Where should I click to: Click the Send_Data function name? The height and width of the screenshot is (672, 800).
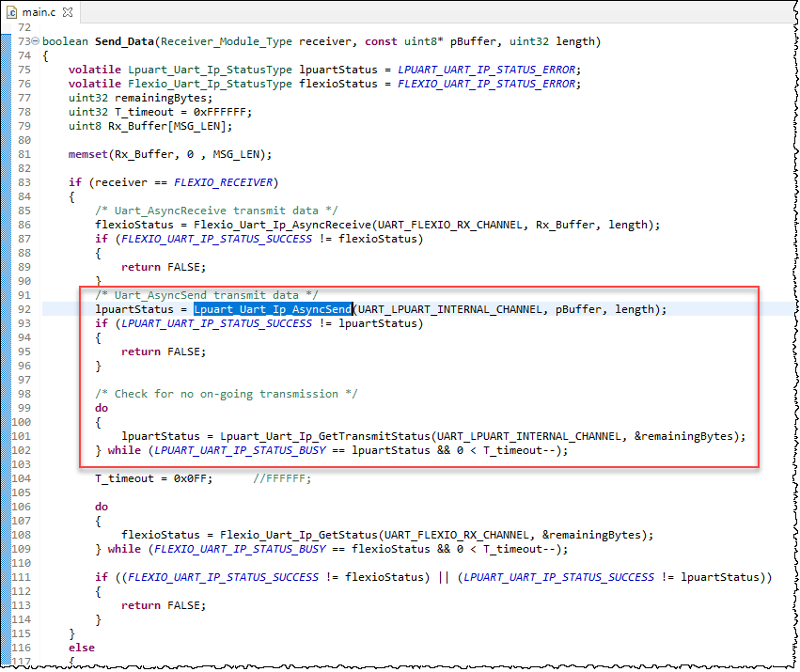(124, 41)
